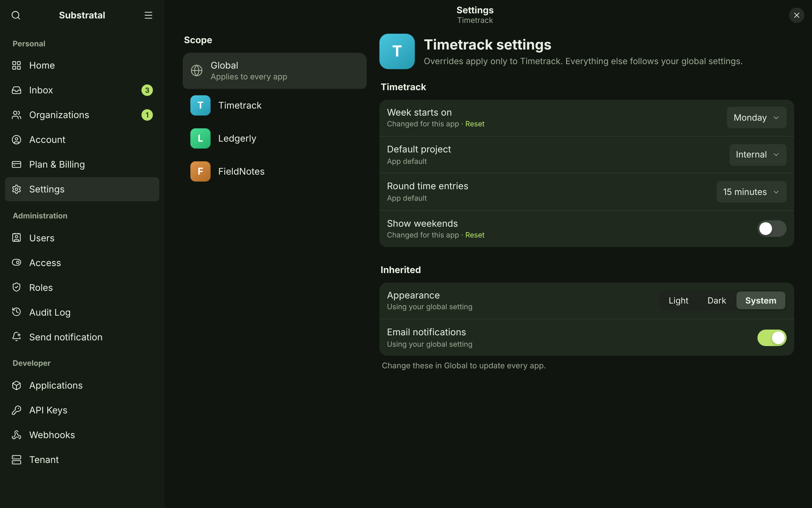
Task: Reset the Week starts on override
Action: point(475,124)
